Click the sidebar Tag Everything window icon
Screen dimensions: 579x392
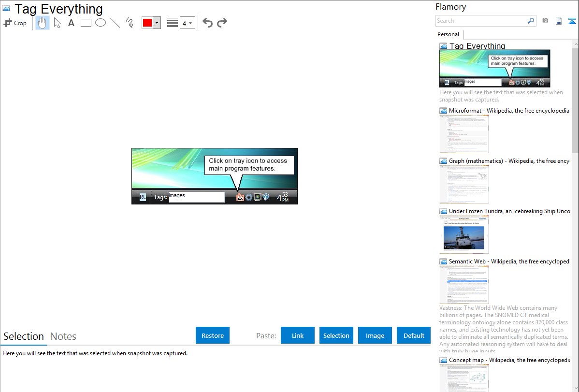click(443, 46)
